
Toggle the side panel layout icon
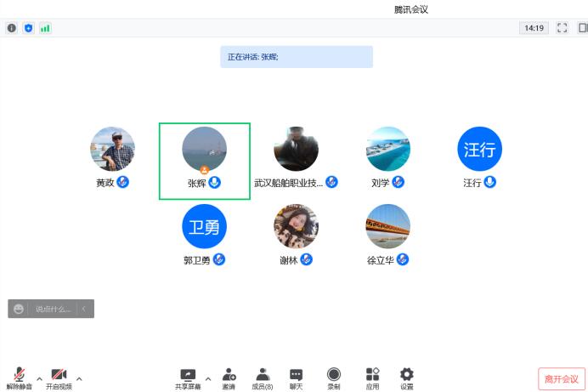tap(583, 28)
